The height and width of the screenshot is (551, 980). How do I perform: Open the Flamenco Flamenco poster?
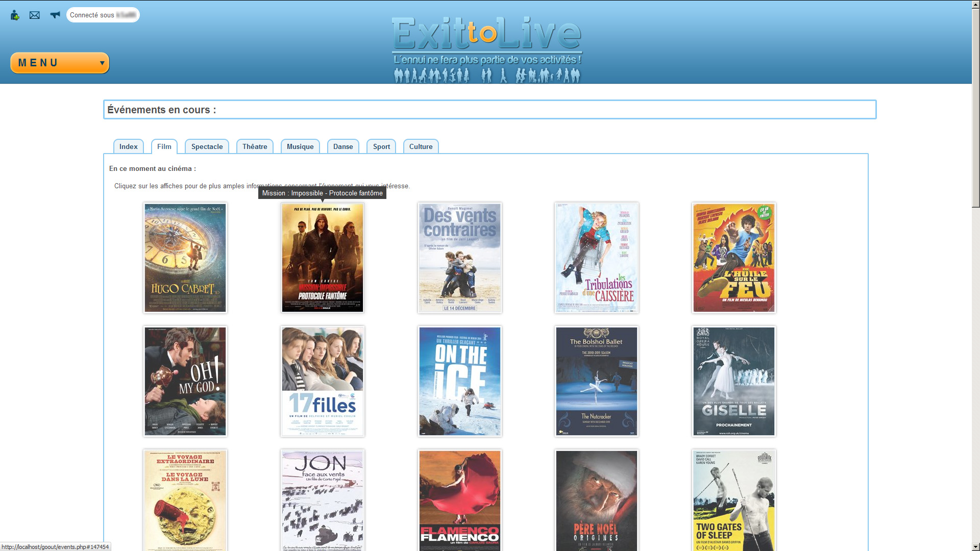point(460,500)
